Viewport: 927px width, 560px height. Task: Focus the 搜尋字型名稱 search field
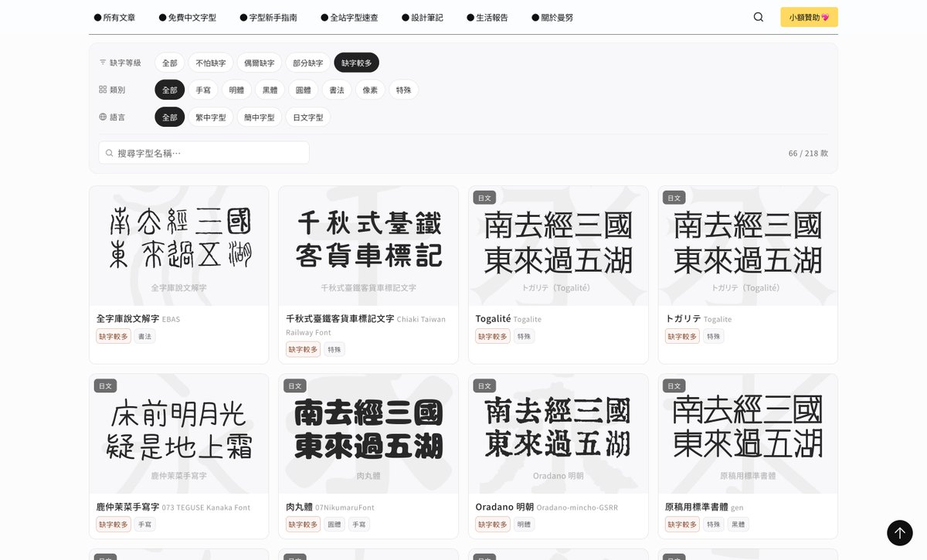[x=204, y=152]
